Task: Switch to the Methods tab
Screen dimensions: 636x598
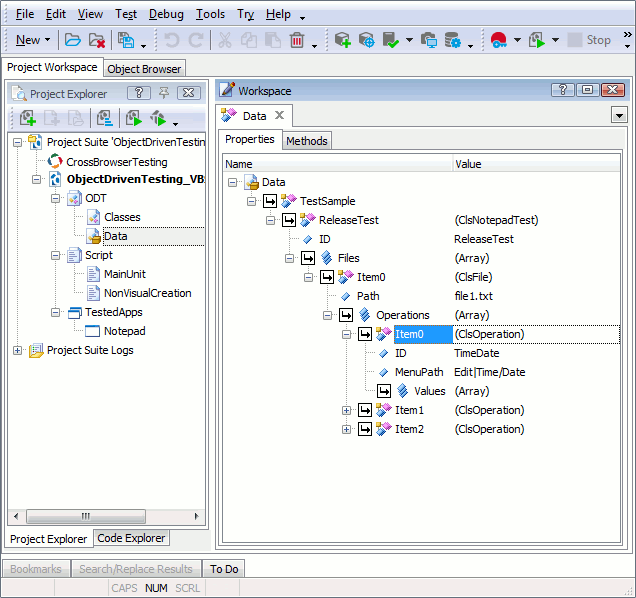Action: pyautogui.click(x=306, y=141)
